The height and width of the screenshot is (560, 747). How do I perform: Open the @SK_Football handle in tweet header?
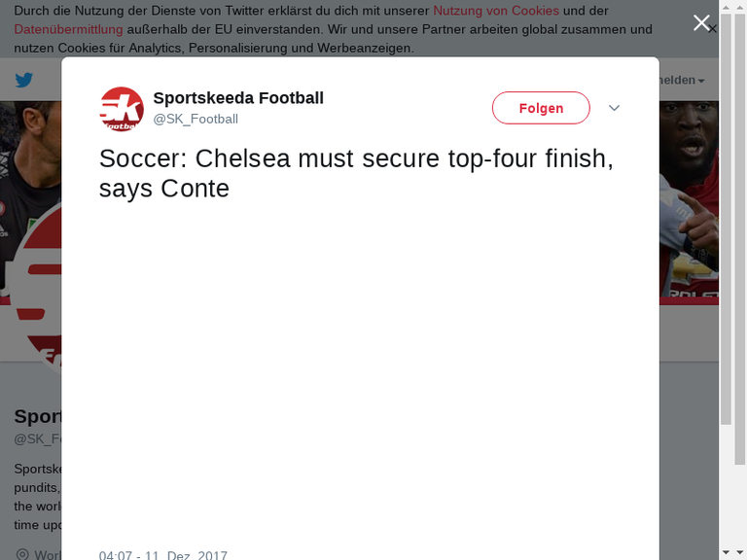click(196, 119)
